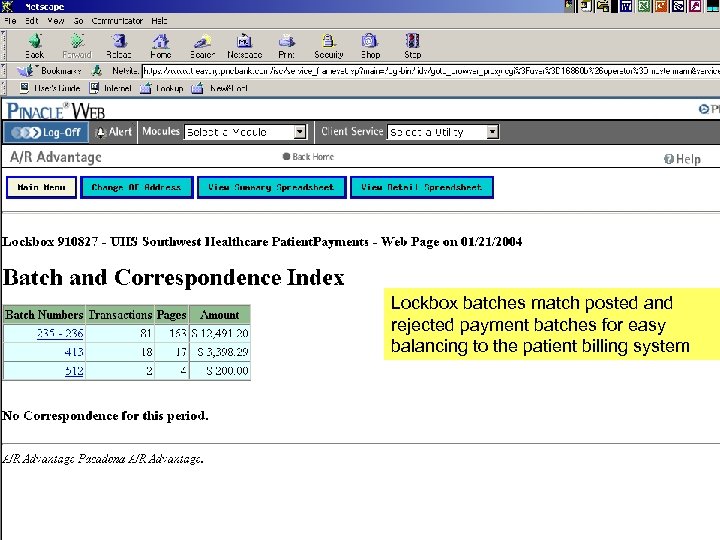This screenshot has height=540, width=720.
Task: Open batch 512 link
Action: 74,371
